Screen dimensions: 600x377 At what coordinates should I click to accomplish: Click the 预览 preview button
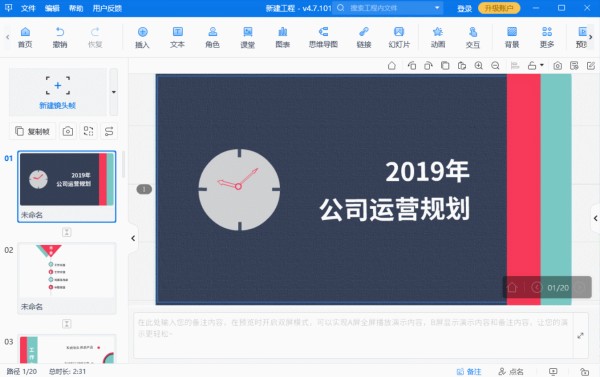click(x=582, y=37)
